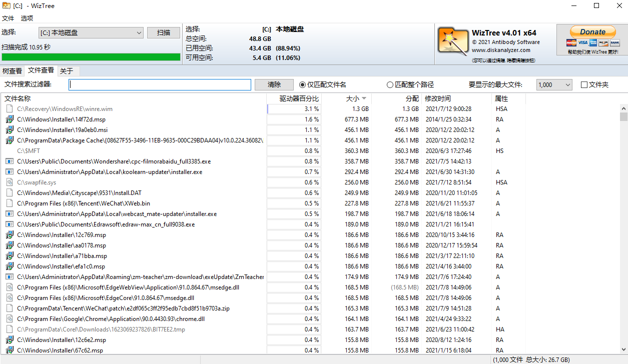Click the 14f72d.msp installer icon
Screen dimensions: 628x364
pyautogui.click(x=10, y=119)
